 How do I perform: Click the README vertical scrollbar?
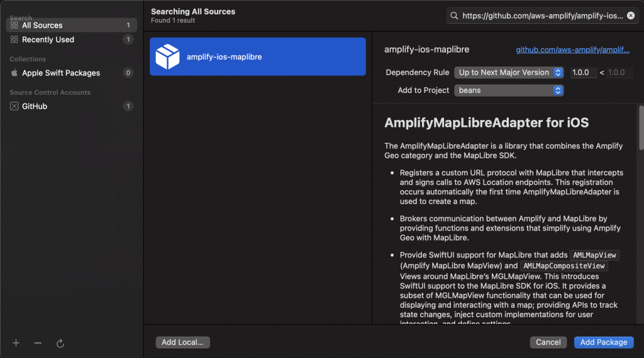click(641, 128)
